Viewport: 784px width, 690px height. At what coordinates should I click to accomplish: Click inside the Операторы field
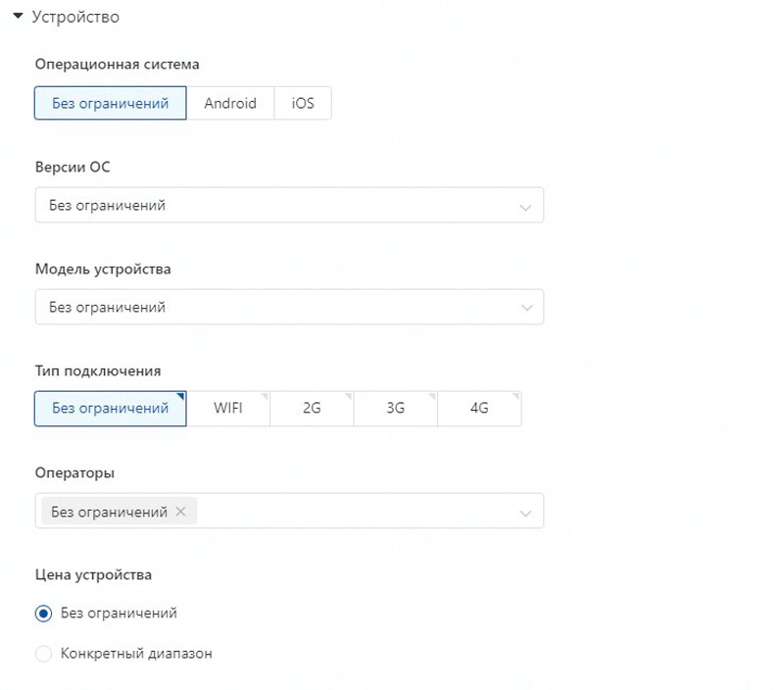(x=353, y=512)
